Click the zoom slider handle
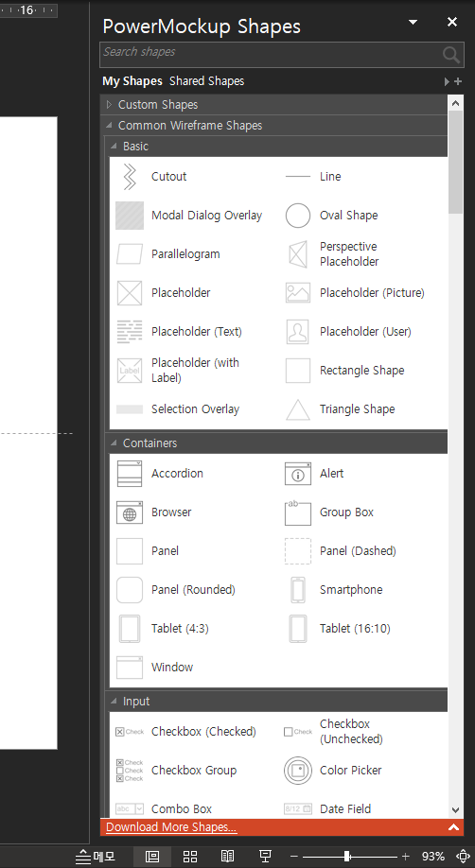 coord(347,857)
